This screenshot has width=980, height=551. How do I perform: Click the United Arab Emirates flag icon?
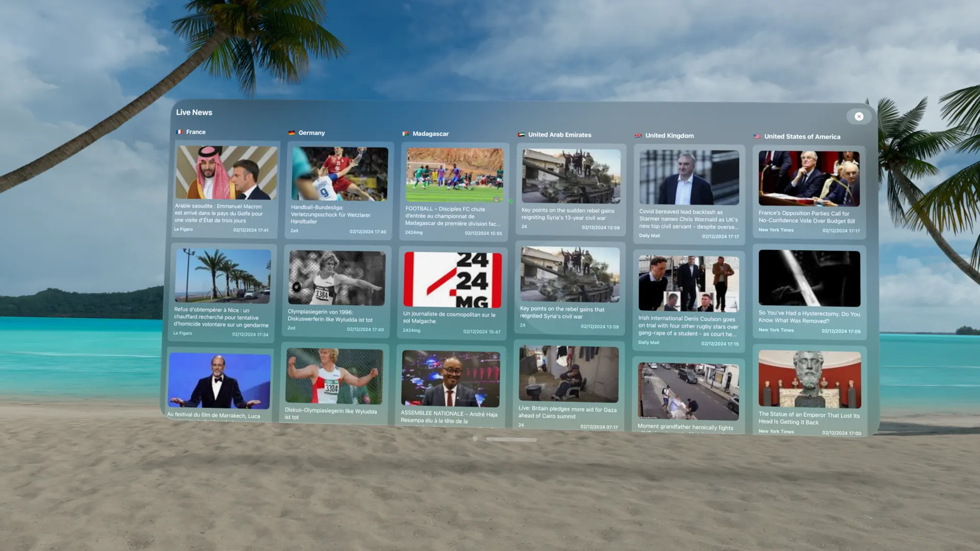click(521, 135)
